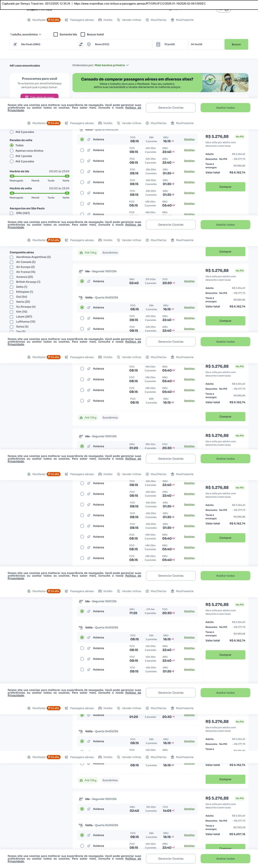Click the airplane icon in São Paulo field
The height and width of the screenshot is (868, 258).
15,44
